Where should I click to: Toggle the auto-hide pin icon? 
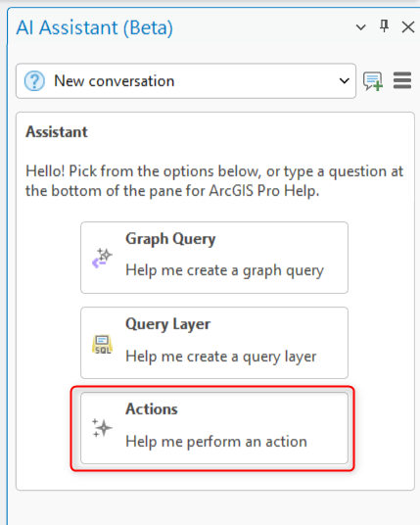pos(384,26)
